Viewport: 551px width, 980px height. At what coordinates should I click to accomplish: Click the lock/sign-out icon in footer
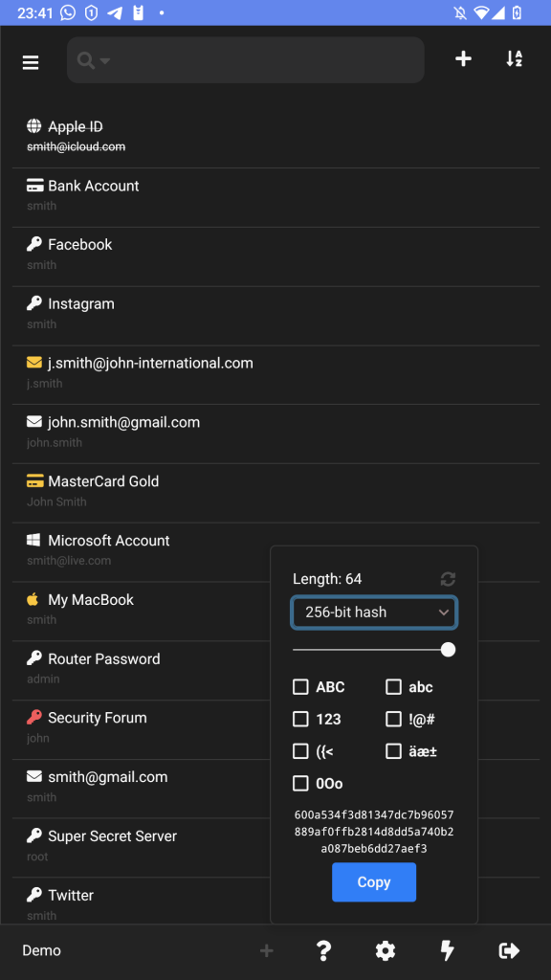click(509, 950)
